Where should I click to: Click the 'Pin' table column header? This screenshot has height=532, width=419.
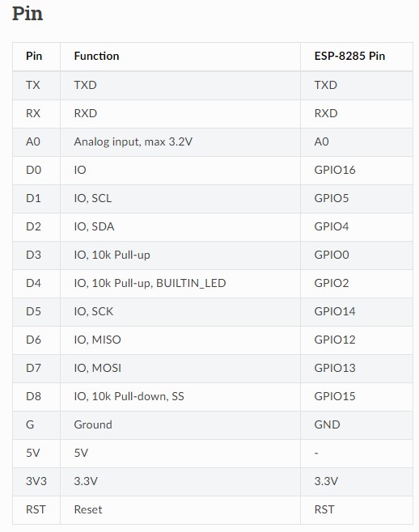[x=34, y=56]
